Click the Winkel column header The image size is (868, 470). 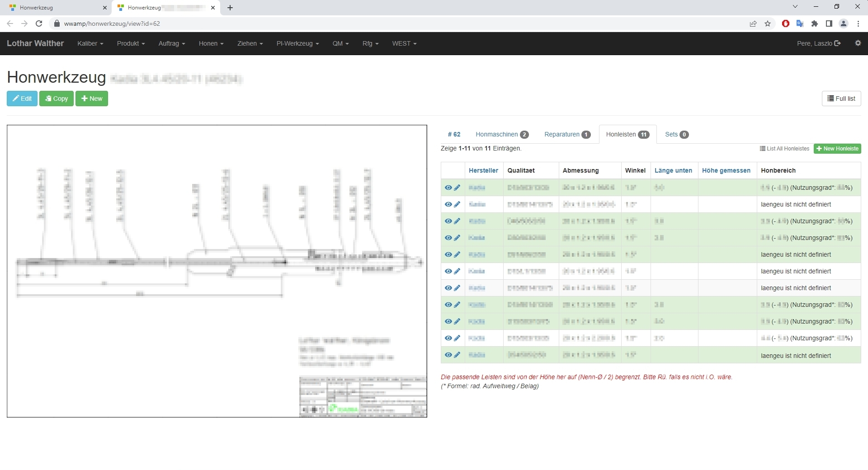pyautogui.click(x=635, y=170)
